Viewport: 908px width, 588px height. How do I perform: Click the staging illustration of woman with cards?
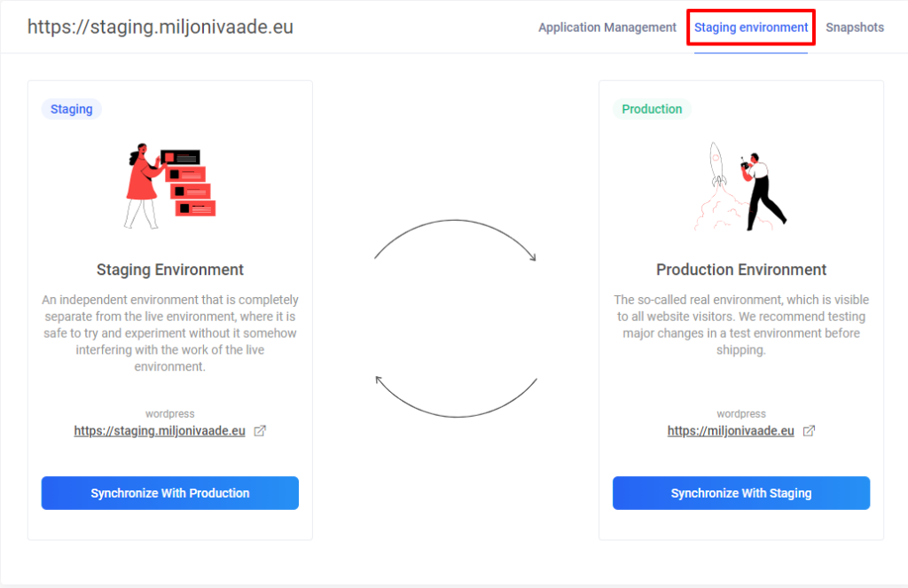170,184
